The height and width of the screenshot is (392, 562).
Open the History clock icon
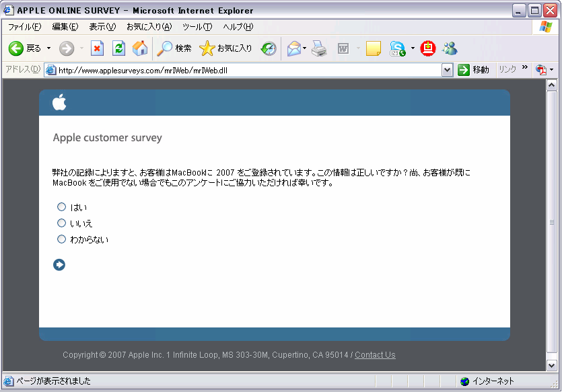pyautogui.click(x=269, y=48)
